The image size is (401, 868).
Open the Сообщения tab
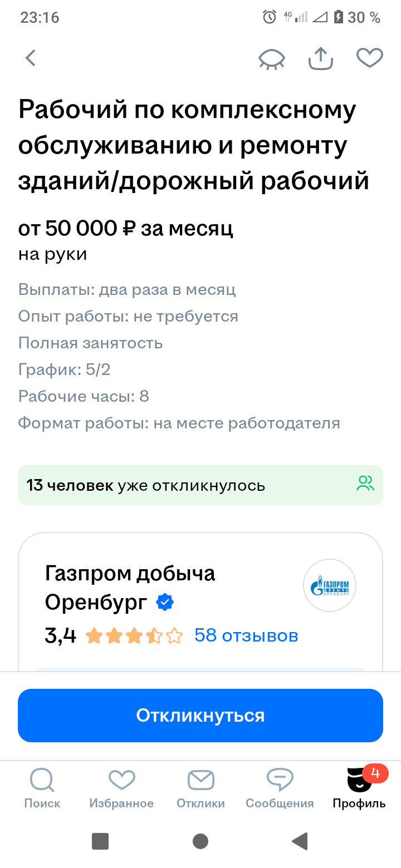point(280,788)
